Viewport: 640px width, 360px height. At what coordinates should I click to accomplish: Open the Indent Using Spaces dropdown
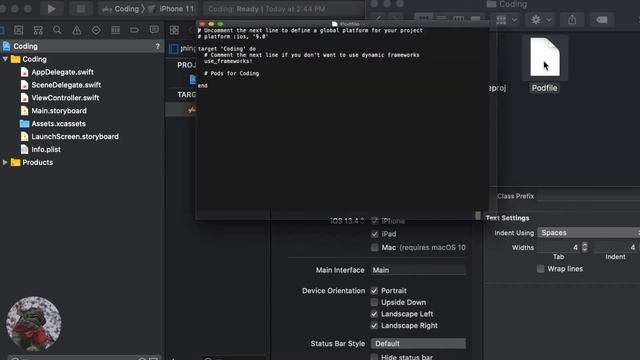point(589,233)
